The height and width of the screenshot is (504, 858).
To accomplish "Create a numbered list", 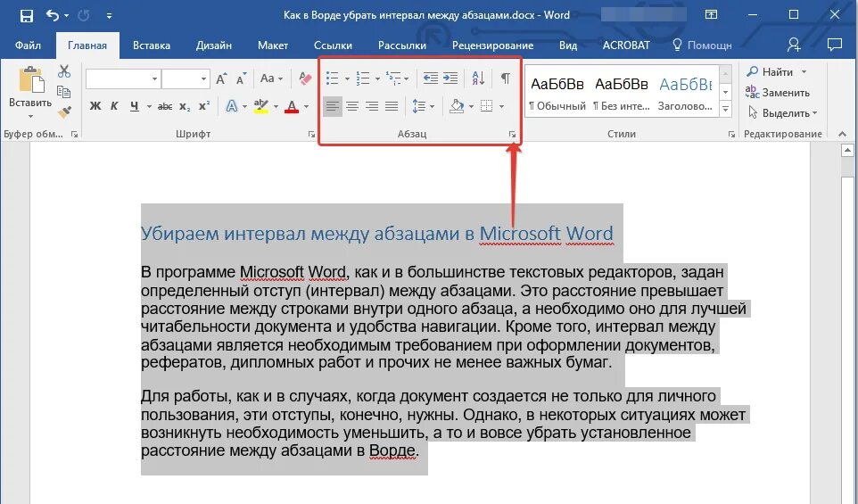I will (363, 78).
